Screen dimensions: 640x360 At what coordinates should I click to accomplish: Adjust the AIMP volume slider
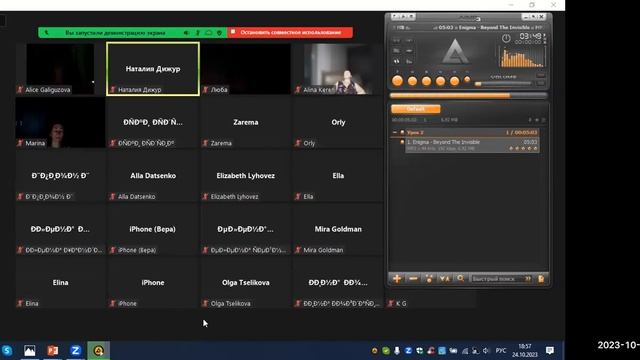503,83
